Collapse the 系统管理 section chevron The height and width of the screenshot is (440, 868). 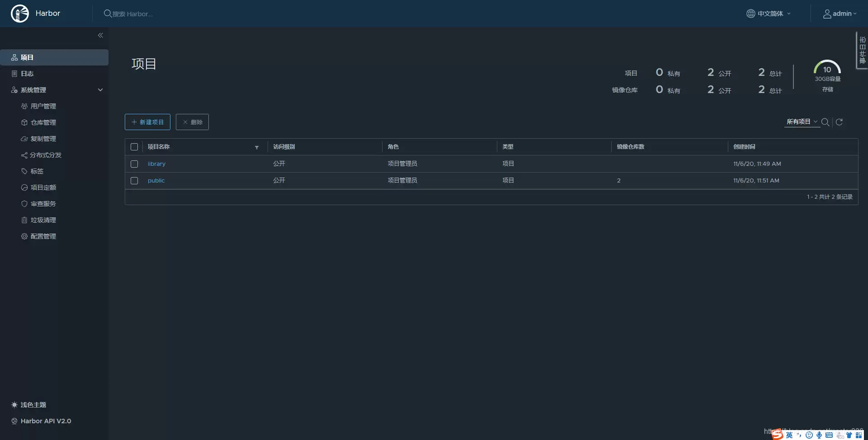coord(100,90)
